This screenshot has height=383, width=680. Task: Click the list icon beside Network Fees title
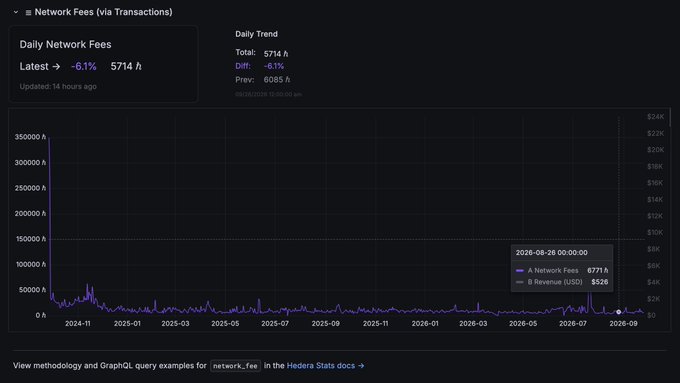28,13
